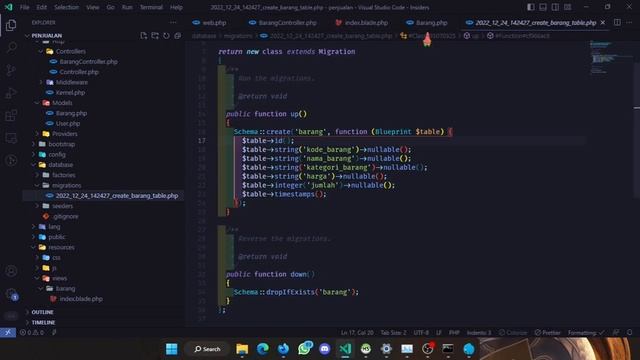
Task: Open the File menu
Action: [24, 7]
